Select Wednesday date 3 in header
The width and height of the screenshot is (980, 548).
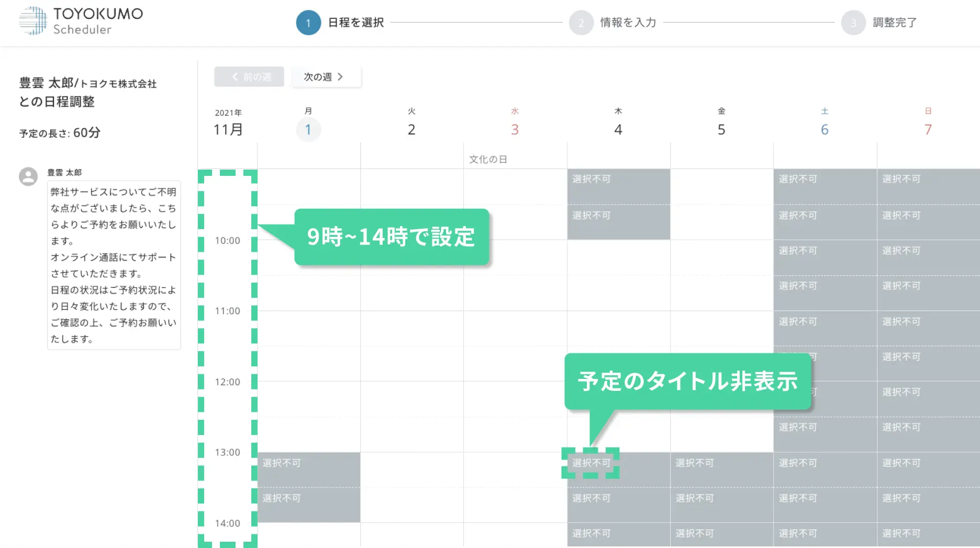point(515,129)
